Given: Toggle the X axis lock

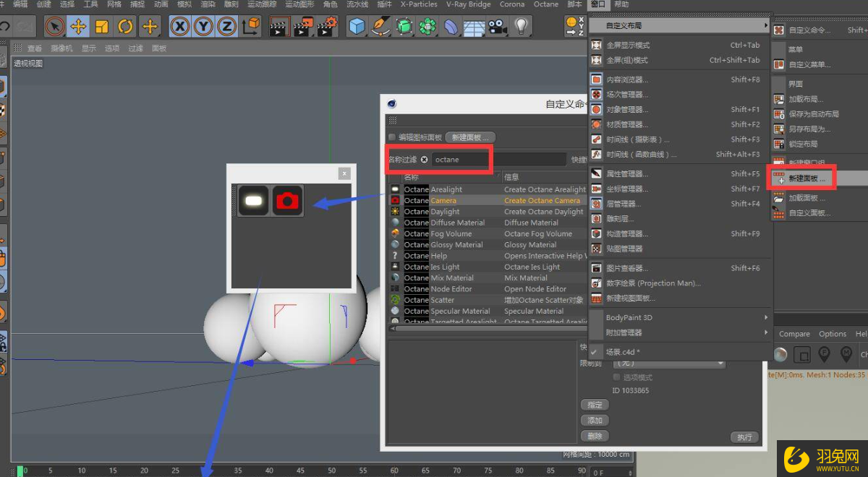Looking at the screenshot, I should pos(180,27).
